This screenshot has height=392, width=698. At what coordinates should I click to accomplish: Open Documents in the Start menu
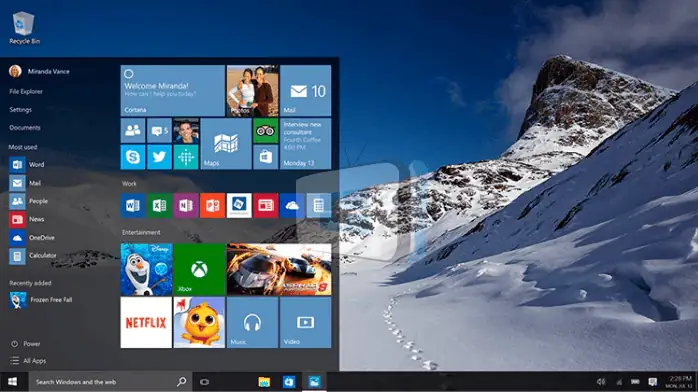pyautogui.click(x=25, y=128)
